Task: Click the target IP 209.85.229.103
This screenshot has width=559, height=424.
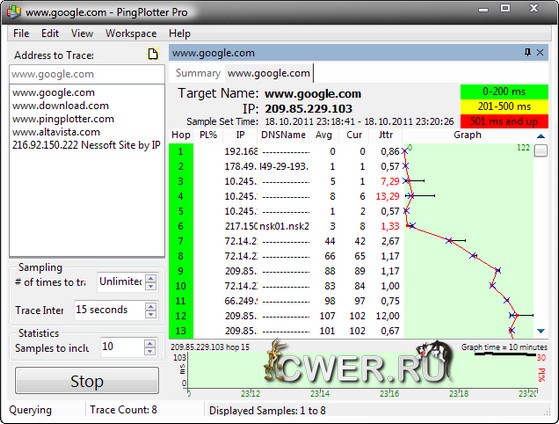Action: (x=308, y=109)
